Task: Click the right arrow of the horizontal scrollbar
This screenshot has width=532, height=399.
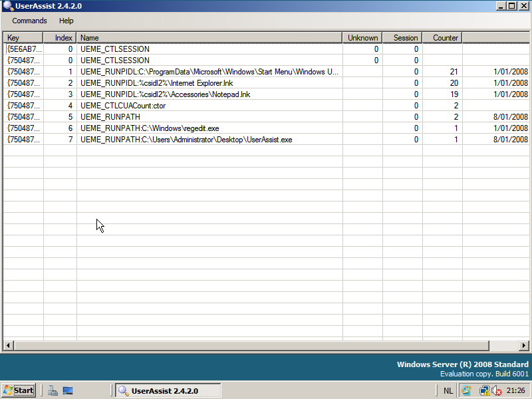Action: tap(525, 345)
